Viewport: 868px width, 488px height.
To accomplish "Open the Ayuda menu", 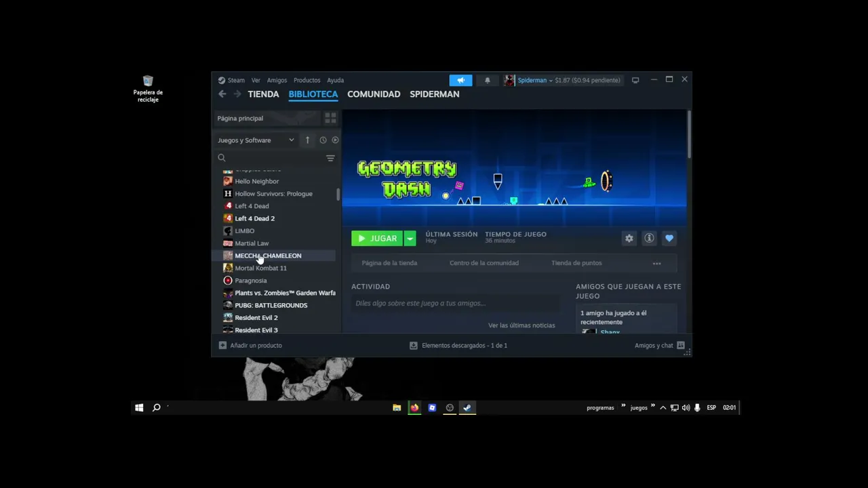I will [x=335, y=80].
